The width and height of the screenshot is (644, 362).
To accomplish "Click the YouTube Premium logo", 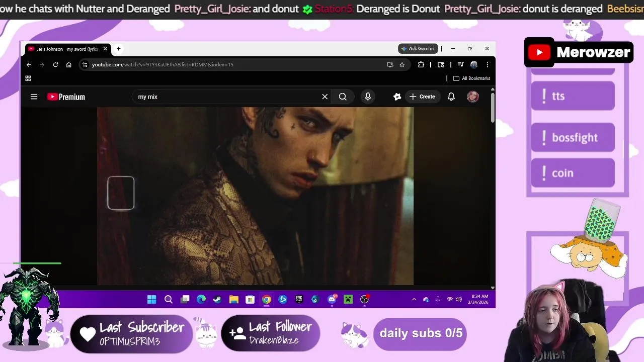I will tap(66, 97).
